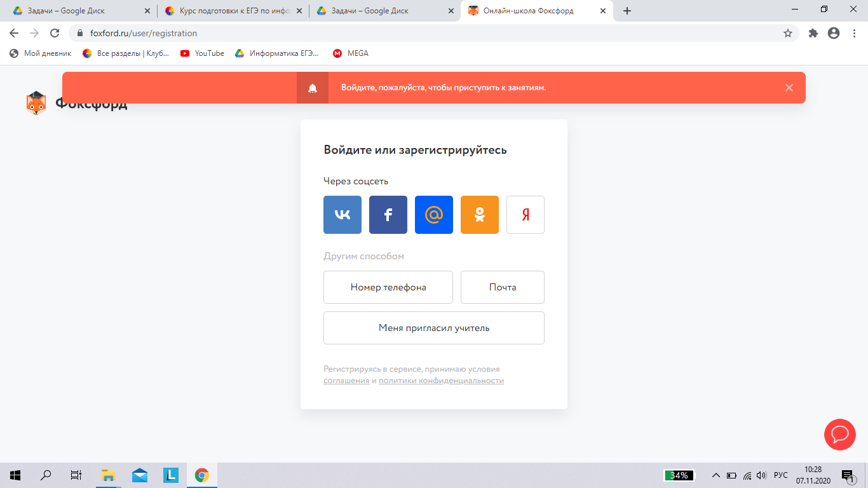Select the Mail.ru @ login icon

click(x=434, y=215)
